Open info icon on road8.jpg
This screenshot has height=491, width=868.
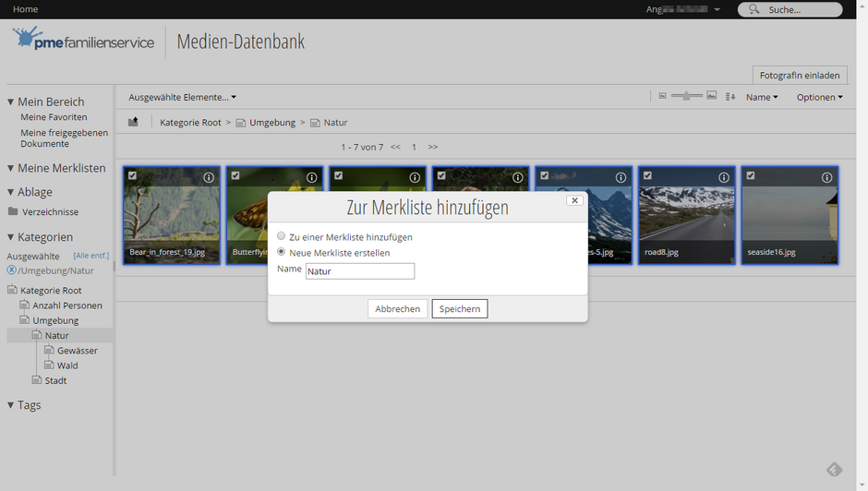724,177
